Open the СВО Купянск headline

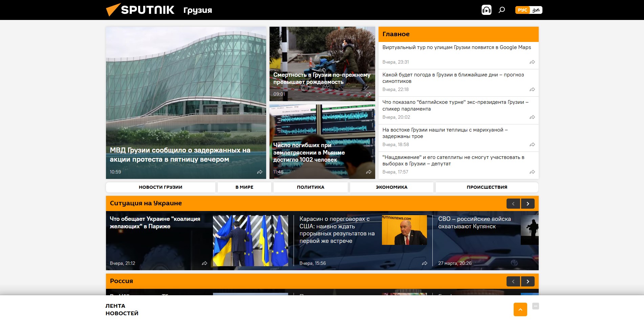474,223
